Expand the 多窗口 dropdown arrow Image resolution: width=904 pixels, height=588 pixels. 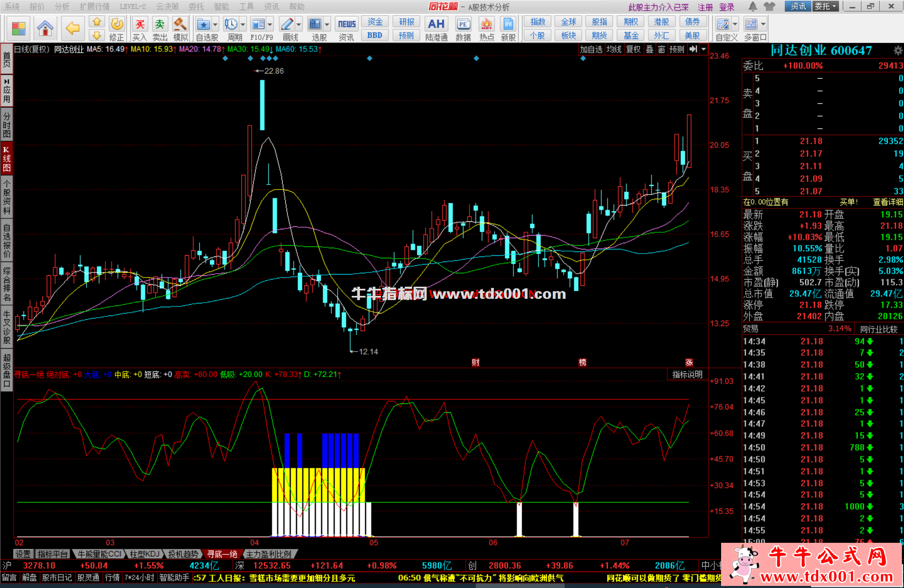point(763,24)
